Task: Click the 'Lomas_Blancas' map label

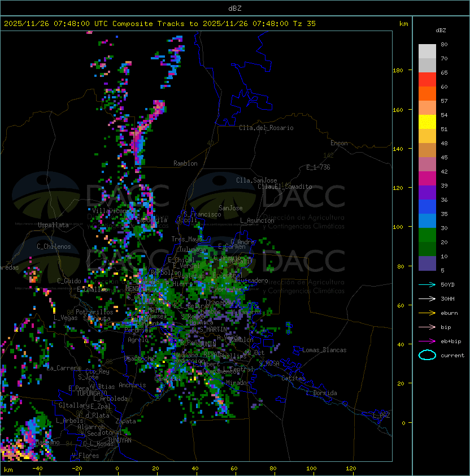Action: point(324,350)
